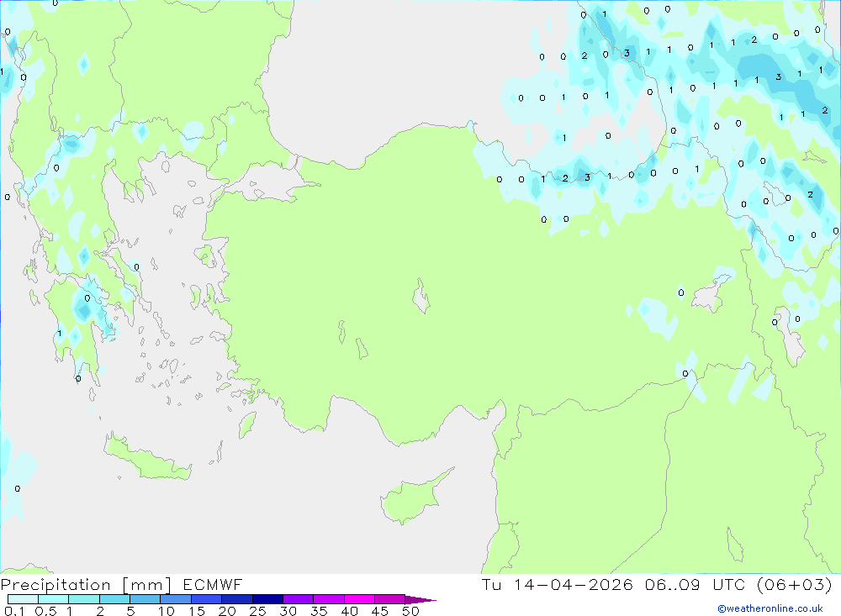Image resolution: width=841 pixels, height=616 pixels.
Task: Click the over-50 mm legend arrow tip
Action: (420, 600)
